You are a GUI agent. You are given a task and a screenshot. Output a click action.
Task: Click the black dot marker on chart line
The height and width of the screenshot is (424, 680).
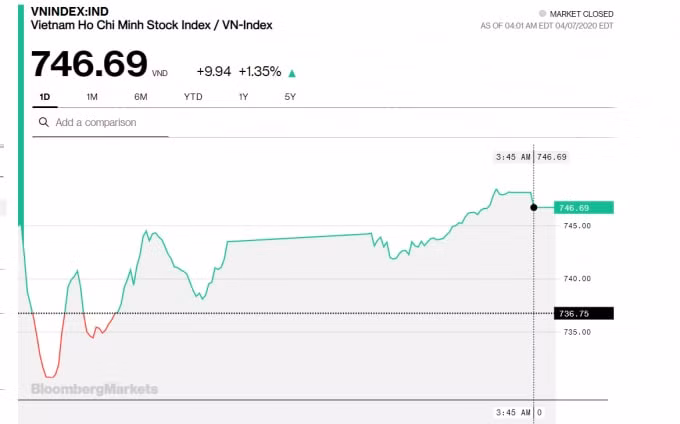click(x=534, y=208)
